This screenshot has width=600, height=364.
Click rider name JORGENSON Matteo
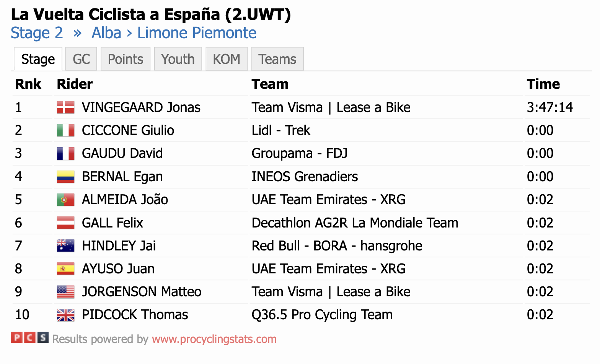tap(142, 292)
